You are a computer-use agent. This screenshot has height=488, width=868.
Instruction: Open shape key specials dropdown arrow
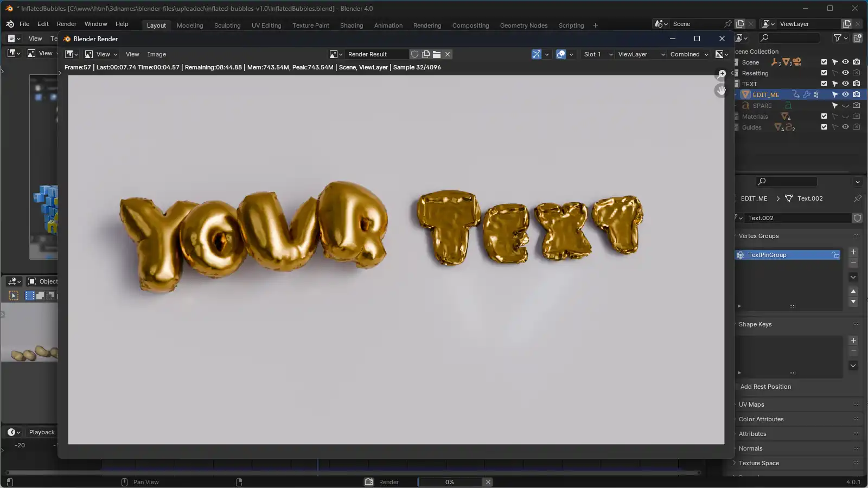(853, 365)
